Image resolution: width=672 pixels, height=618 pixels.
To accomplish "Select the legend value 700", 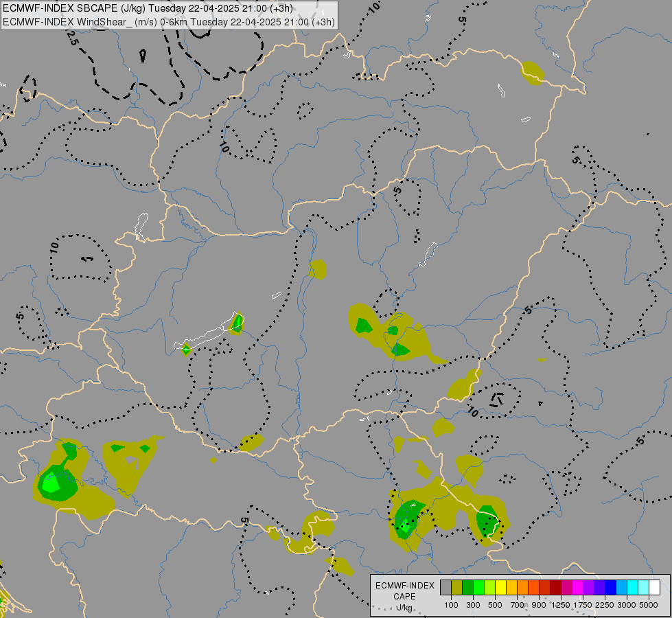I will click(518, 605).
